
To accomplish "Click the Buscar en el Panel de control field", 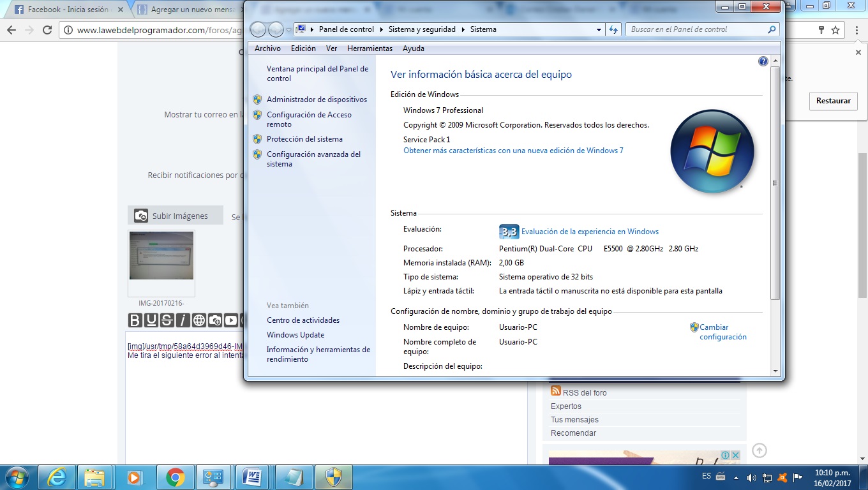I will 703,29.
